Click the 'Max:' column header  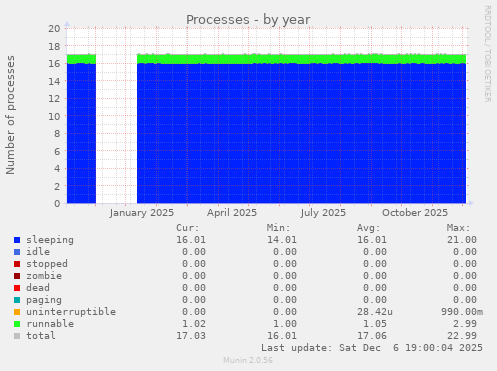[x=459, y=228]
